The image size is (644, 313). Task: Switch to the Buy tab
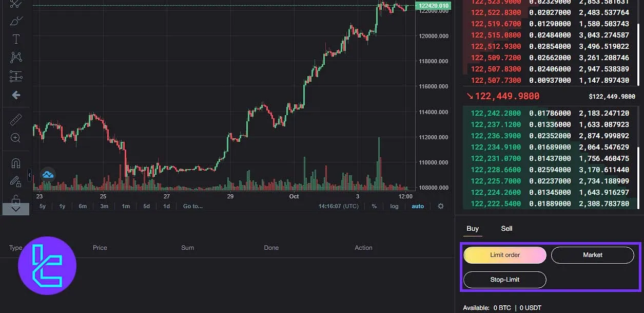pyautogui.click(x=473, y=229)
